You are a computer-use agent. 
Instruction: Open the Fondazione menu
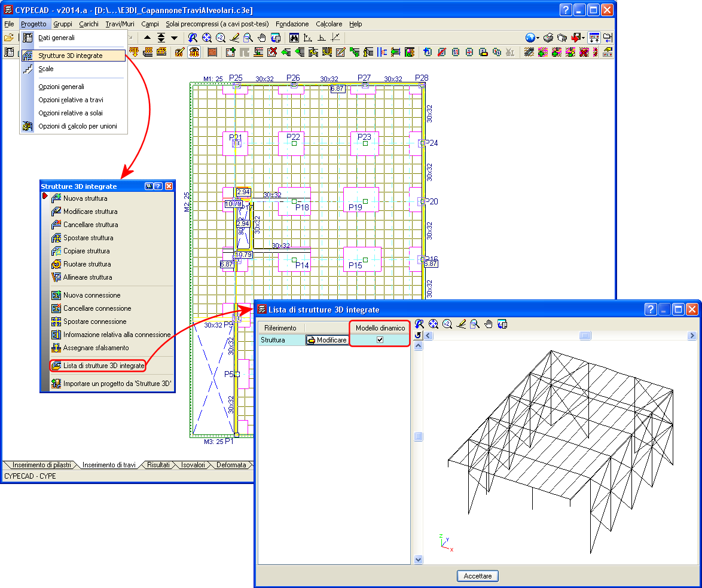(292, 24)
